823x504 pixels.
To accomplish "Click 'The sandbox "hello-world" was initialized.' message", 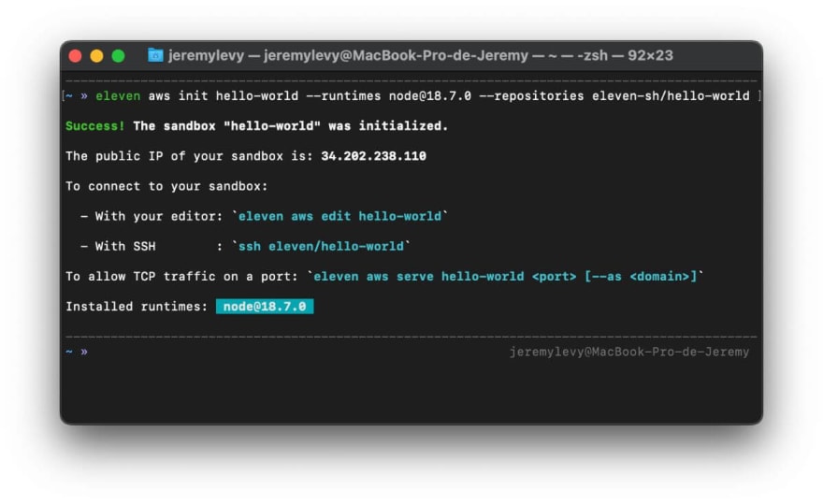I will click(291, 126).
